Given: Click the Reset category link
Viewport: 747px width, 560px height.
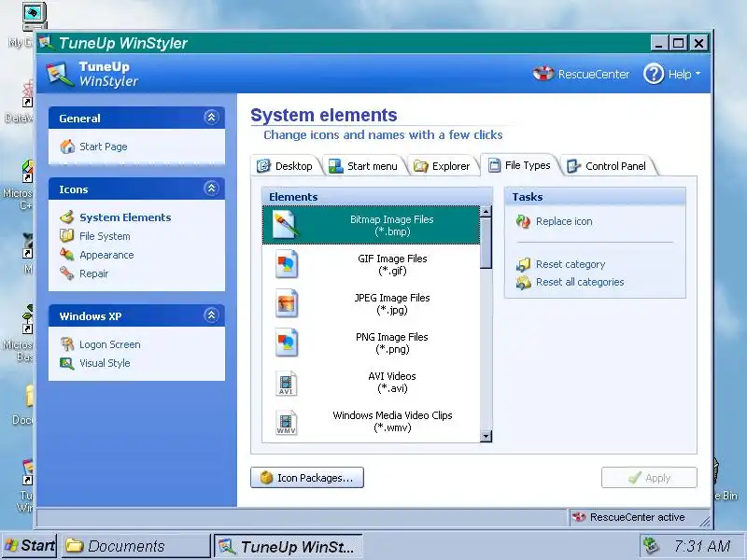Looking at the screenshot, I should pos(571,264).
